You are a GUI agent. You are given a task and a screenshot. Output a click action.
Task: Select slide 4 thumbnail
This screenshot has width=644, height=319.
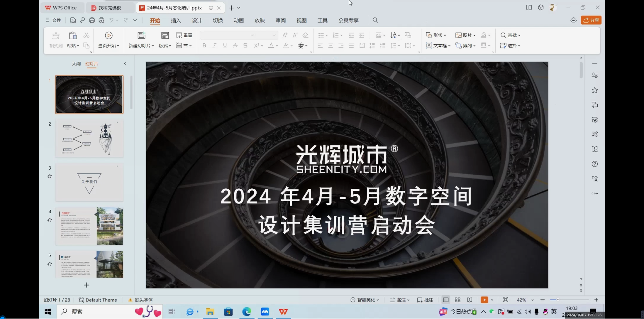point(89,226)
